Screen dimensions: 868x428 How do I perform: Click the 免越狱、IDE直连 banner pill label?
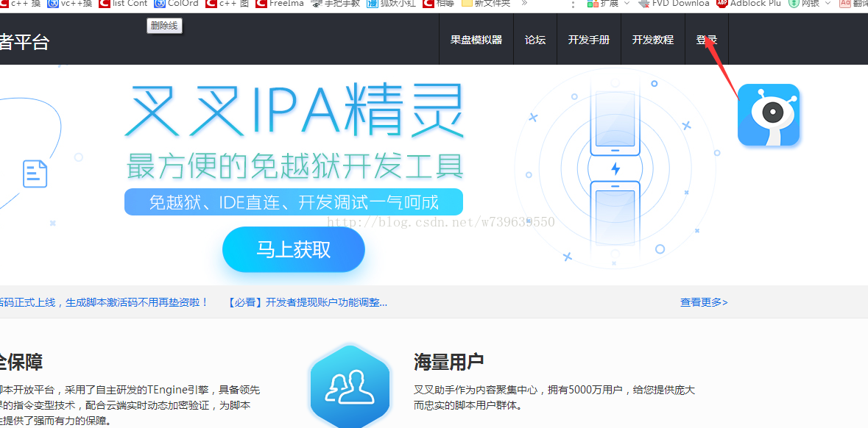coord(294,201)
